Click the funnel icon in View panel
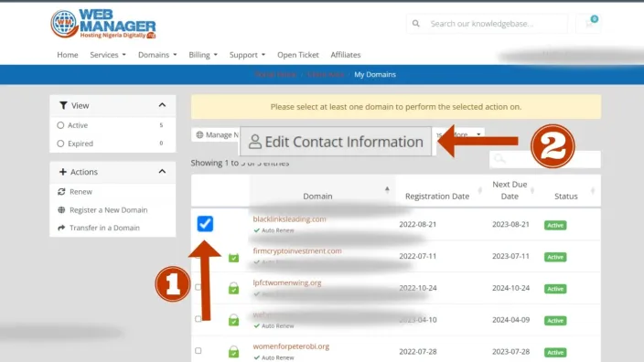This screenshot has width=644, height=362. coord(63,105)
